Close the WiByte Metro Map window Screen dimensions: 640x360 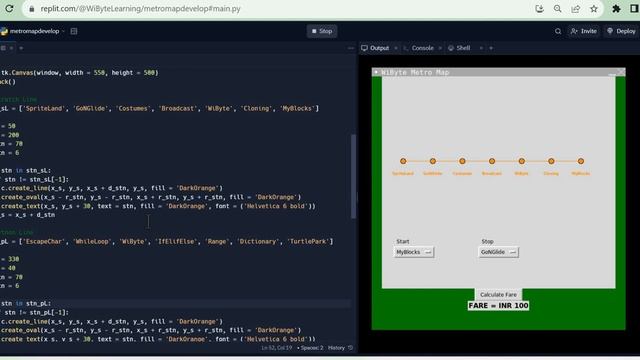[621, 72]
